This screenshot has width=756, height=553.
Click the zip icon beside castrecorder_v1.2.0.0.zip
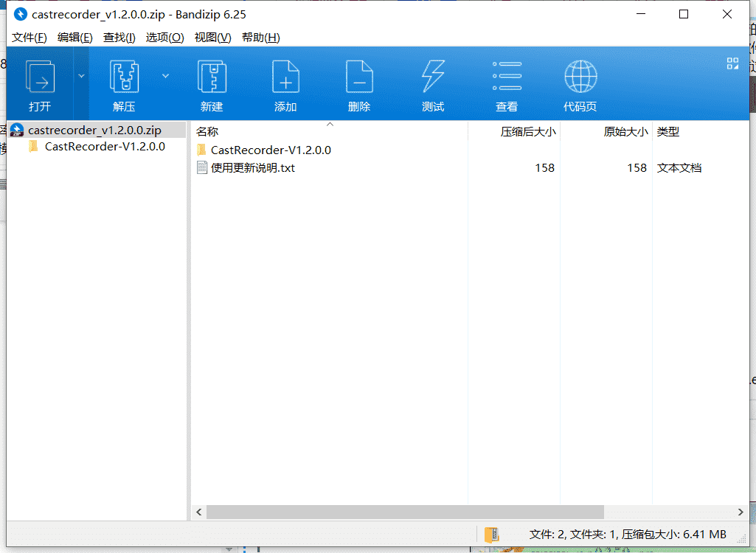17,131
